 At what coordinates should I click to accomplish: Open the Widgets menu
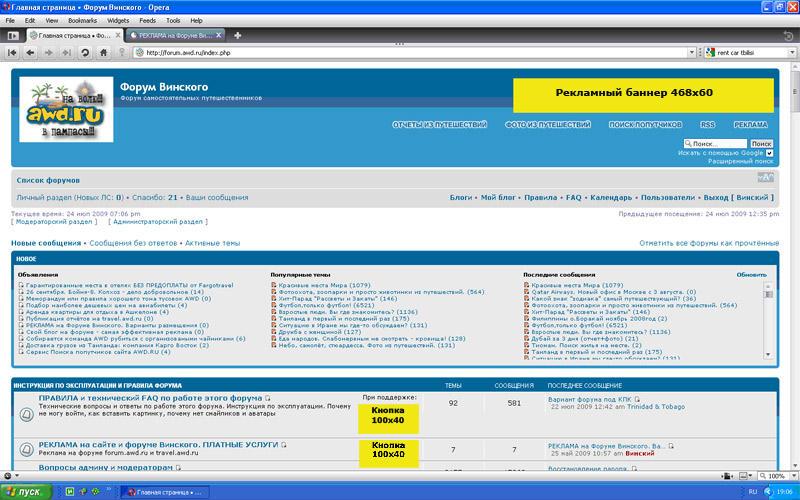point(118,21)
